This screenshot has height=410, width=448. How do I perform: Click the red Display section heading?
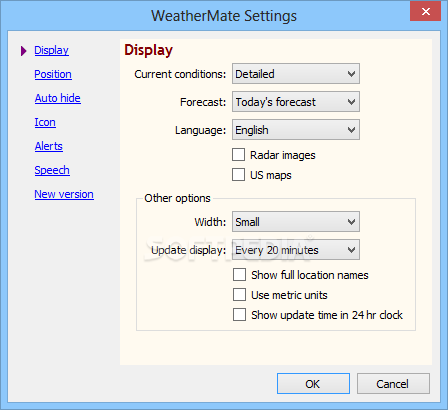click(x=148, y=50)
